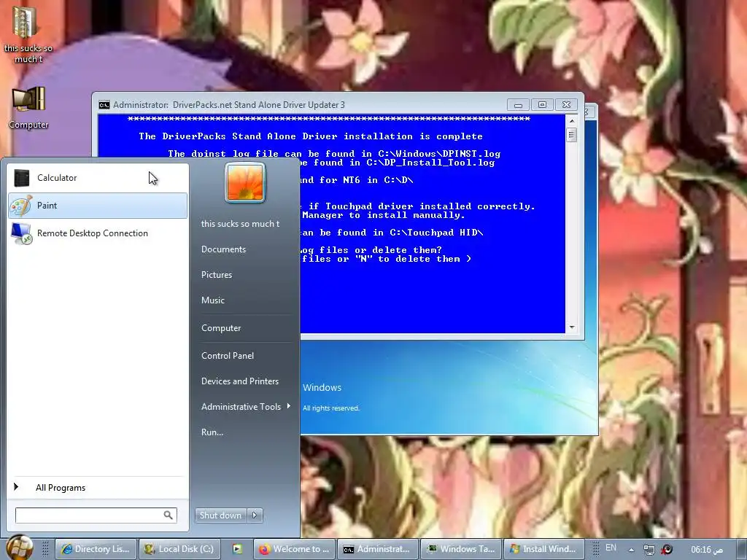The image size is (747, 560).
Task: Click console scrollbar up arrow
Action: [572, 121]
